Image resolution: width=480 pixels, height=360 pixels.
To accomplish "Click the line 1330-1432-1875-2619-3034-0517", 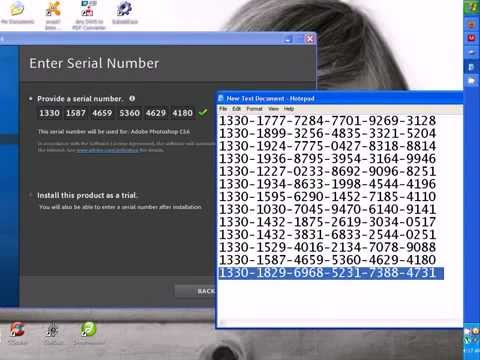I will tap(327, 222).
